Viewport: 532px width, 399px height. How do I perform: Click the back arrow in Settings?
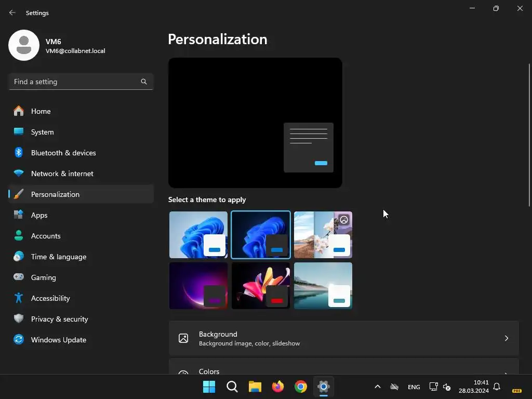coord(12,12)
